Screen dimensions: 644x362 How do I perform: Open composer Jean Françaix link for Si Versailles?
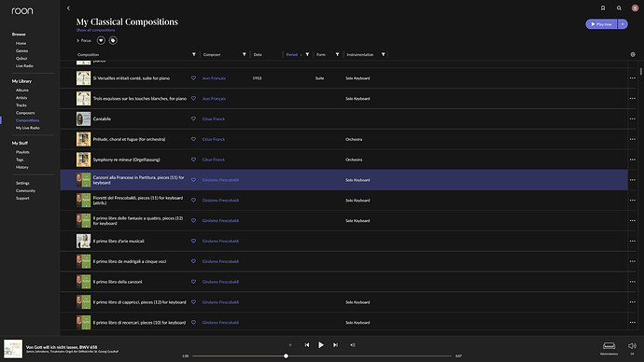point(214,78)
